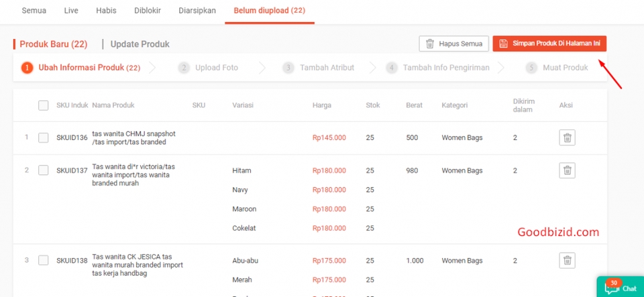The image size is (644, 297).
Task: Click the Hapus Semua button
Action: (454, 44)
